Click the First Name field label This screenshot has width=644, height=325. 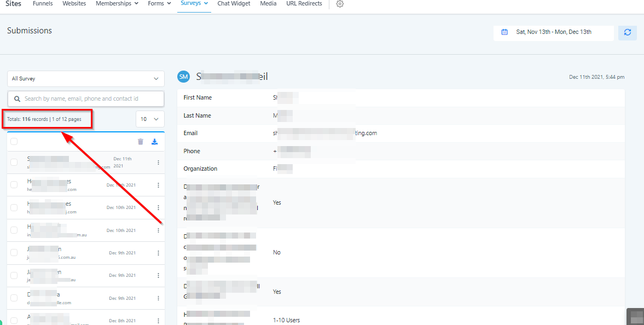tap(198, 97)
